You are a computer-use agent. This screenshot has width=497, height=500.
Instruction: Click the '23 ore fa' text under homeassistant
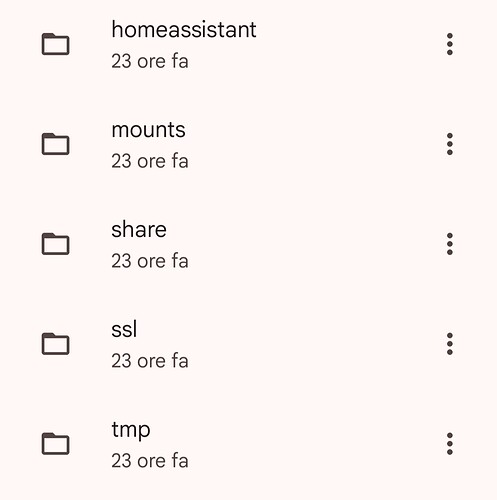[150, 61]
